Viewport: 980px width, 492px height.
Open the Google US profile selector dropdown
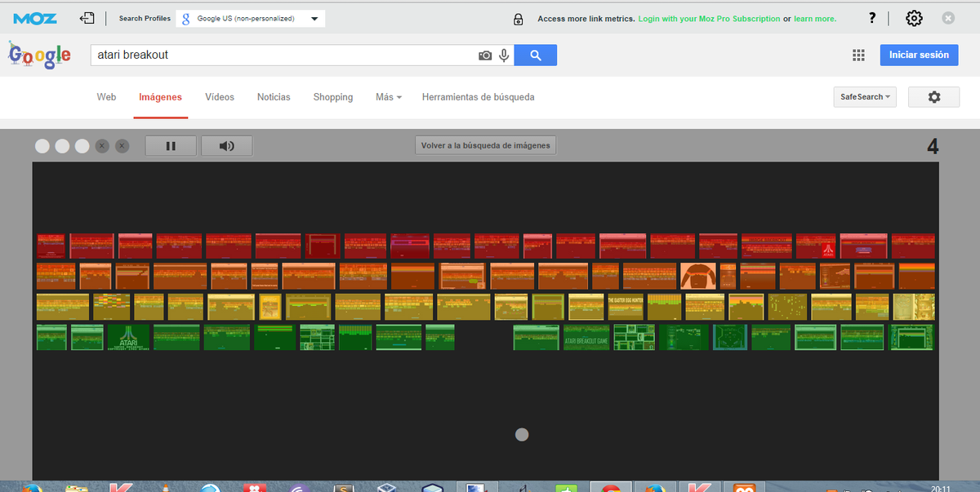(251, 17)
